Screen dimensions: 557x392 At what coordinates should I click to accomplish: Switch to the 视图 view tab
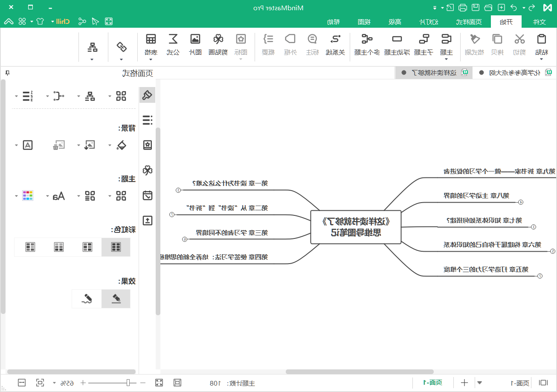[364, 22]
